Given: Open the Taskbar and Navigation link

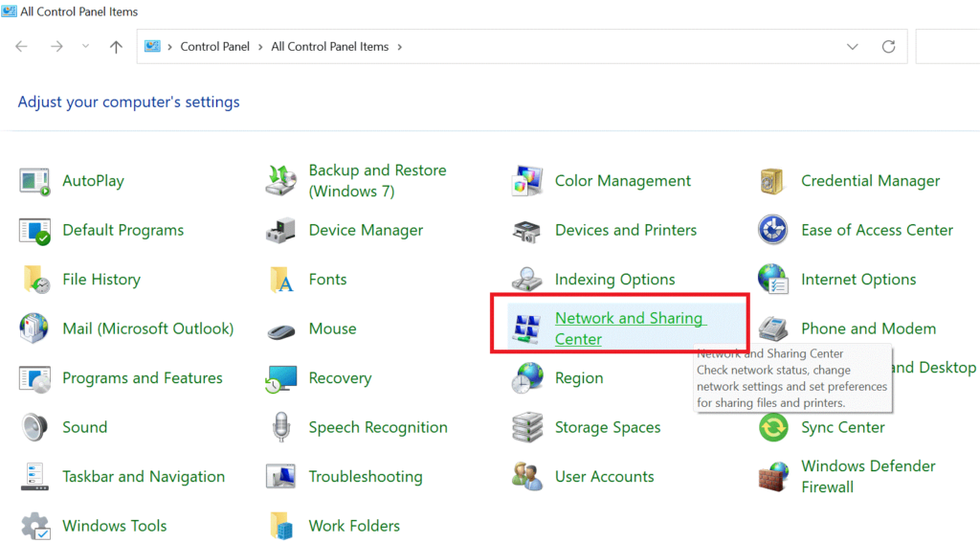Looking at the screenshot, I should pos(144,477).
